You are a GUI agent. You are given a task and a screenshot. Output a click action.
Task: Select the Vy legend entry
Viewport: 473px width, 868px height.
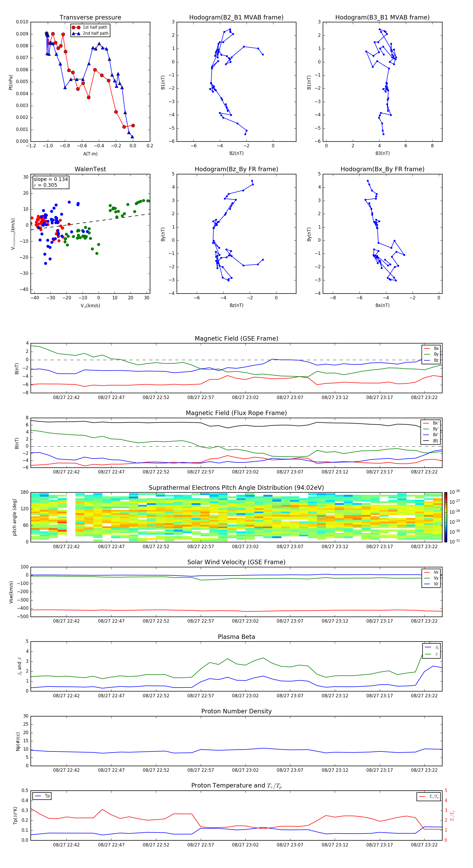point(431,578)
